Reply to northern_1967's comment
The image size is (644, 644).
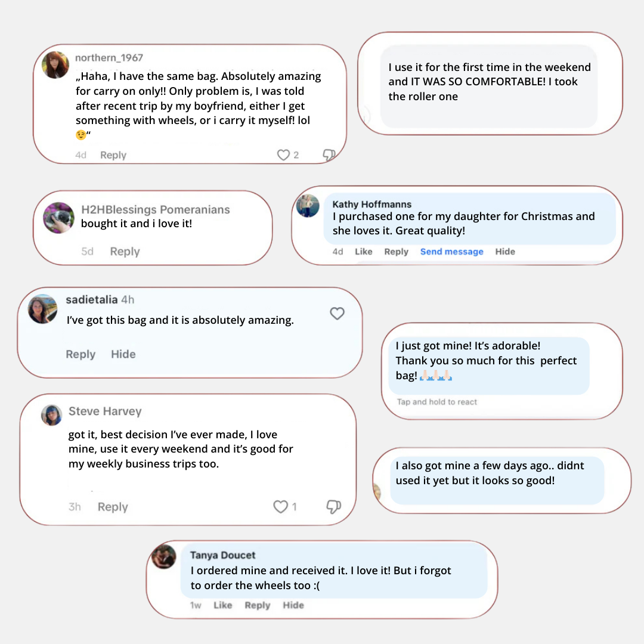point(113,155)
